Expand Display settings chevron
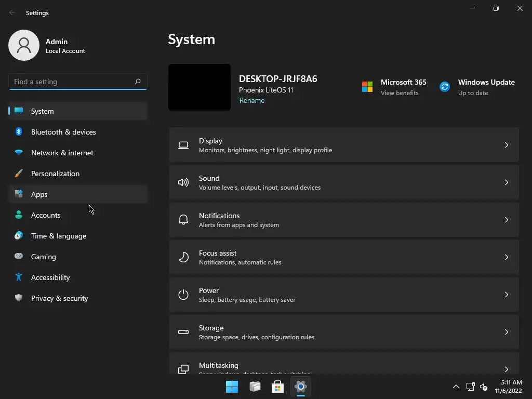 (x=506, y=145)
